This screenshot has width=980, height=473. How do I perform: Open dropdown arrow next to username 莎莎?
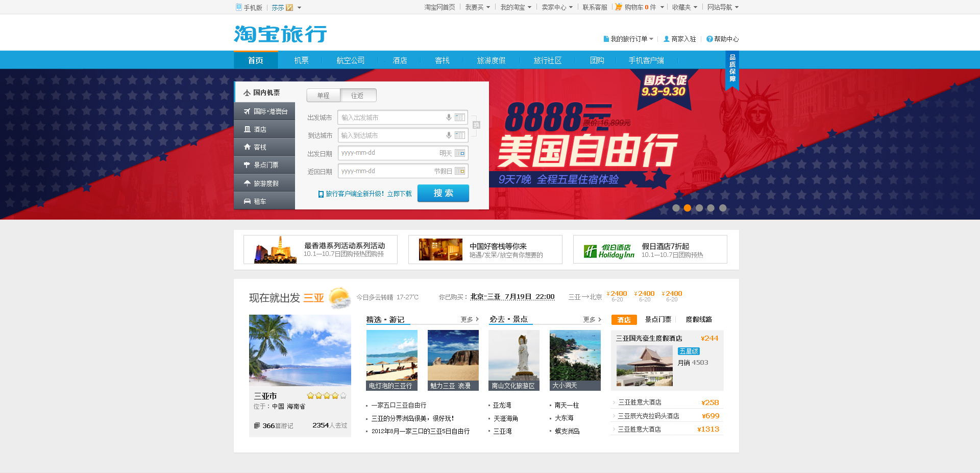(x=299, y=8)
